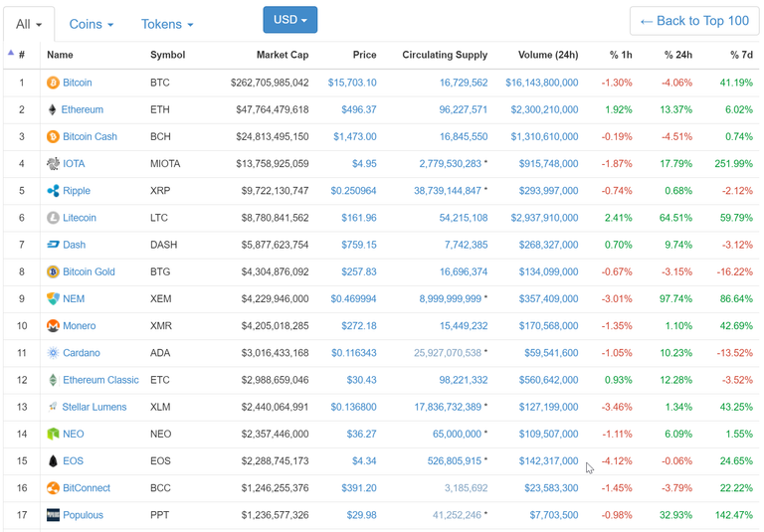
Task: Click NEM price $0.469994
Action: 354,298
